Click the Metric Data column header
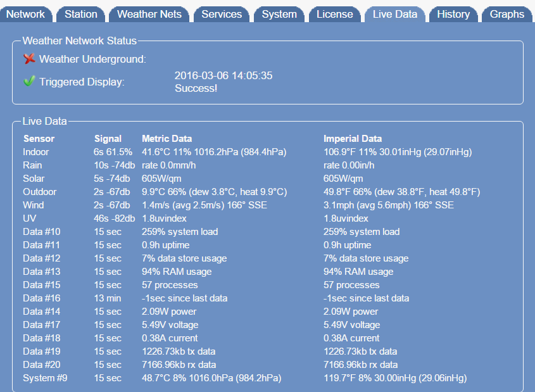This screenshot has width=535, height=392. pos(167,139)
